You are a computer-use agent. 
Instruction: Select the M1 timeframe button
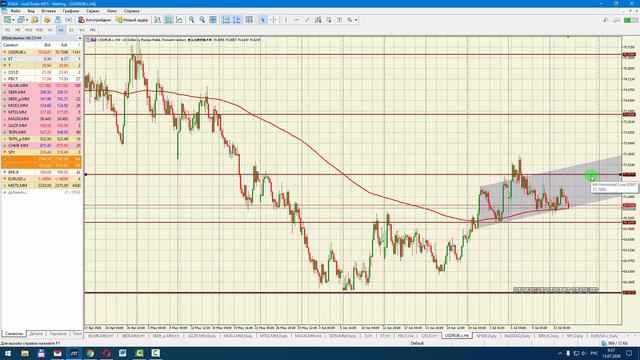tap(7, 30)
